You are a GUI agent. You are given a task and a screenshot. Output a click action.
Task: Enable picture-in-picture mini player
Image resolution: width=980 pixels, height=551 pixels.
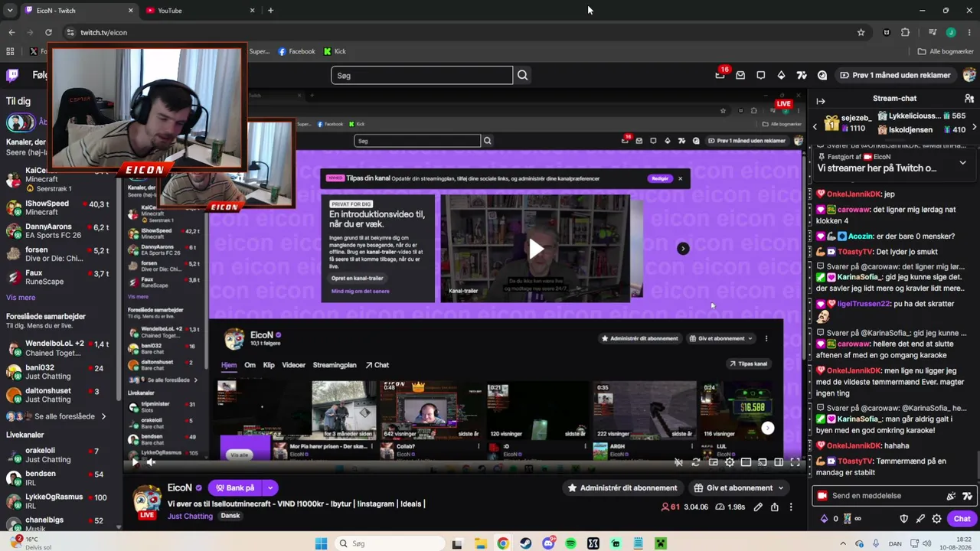pyautogui.click(x=713, y=462)
